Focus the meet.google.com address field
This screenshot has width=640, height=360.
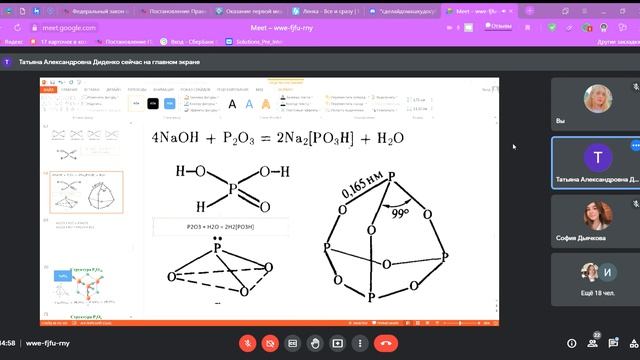point(69,28)
